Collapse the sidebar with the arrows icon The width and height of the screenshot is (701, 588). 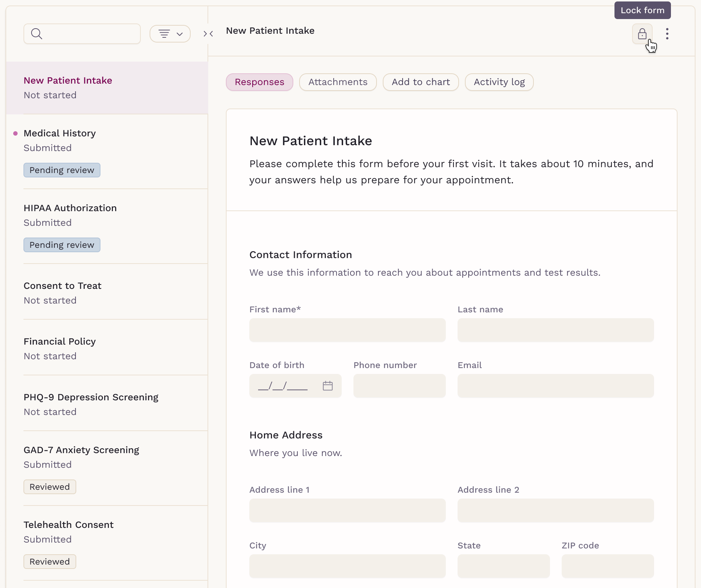coord(208,34)
